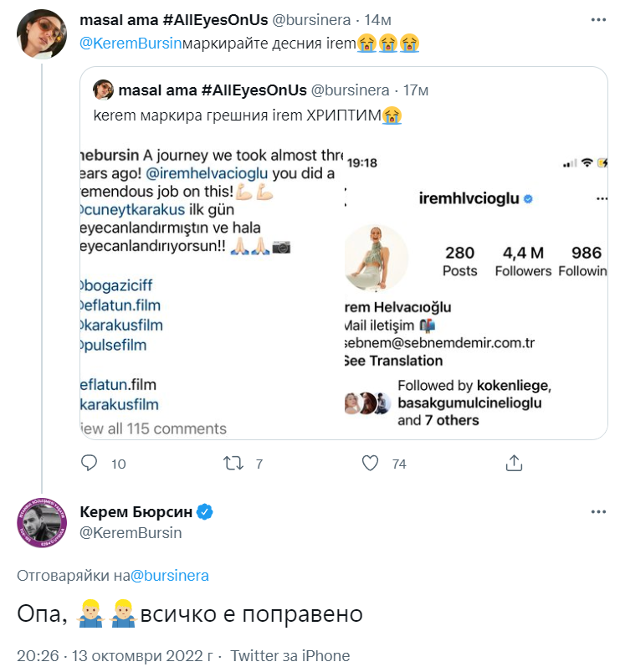Click the reply icon under the tweet
The width and height of the screenshot is (620, 672).
pyautogui.click(x=90, y=463)
